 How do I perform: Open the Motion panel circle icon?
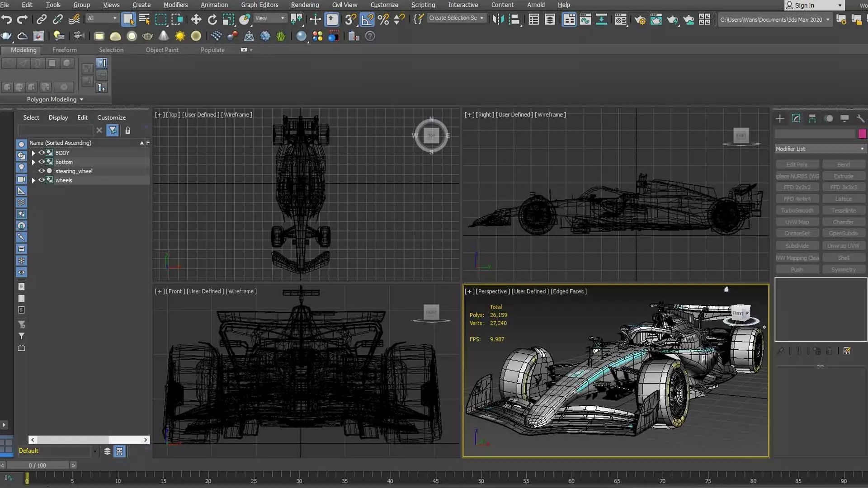click(829, 118)
